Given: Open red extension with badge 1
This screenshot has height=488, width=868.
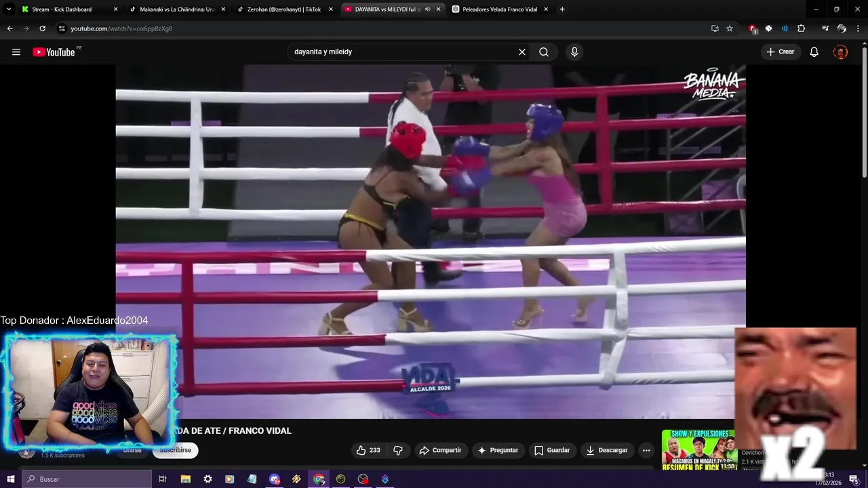Looking at the screenshot, I should pyautogui.click(x=753, y=28).
